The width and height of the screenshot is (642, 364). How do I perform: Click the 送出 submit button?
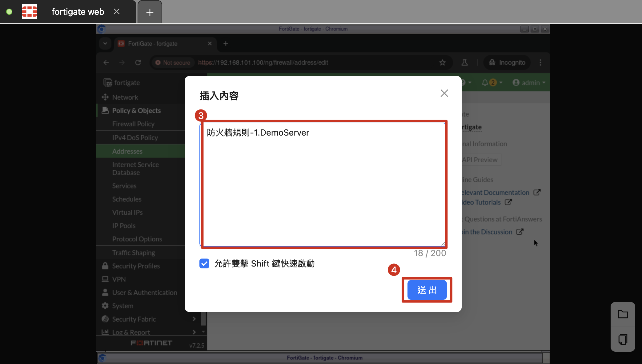[427, 290]
